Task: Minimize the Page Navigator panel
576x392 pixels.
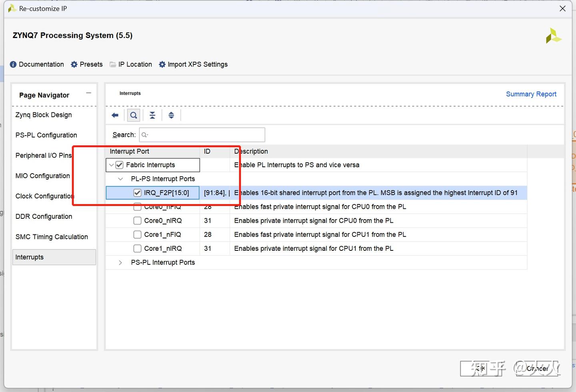Action: pyautogui.click(x=88, y=93)
